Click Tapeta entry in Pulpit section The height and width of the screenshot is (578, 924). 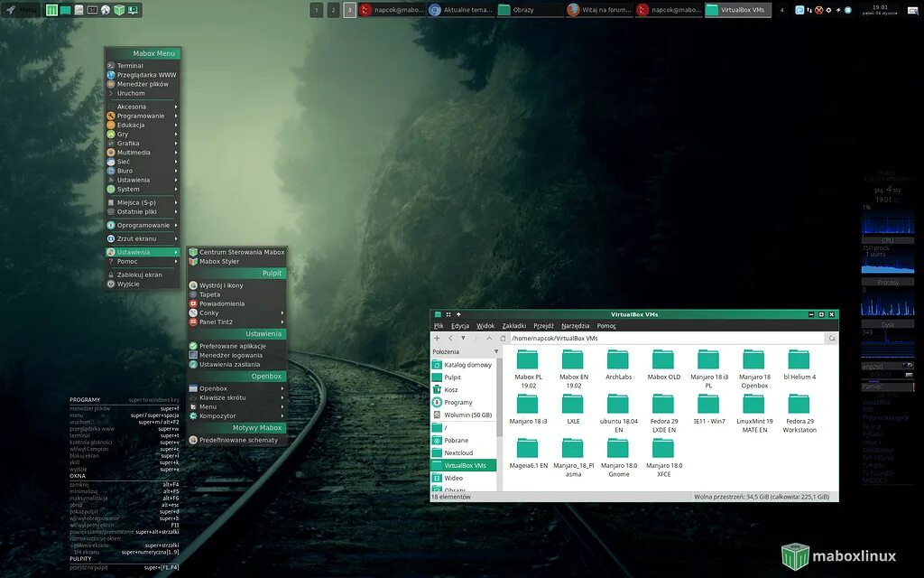(236, 294)
